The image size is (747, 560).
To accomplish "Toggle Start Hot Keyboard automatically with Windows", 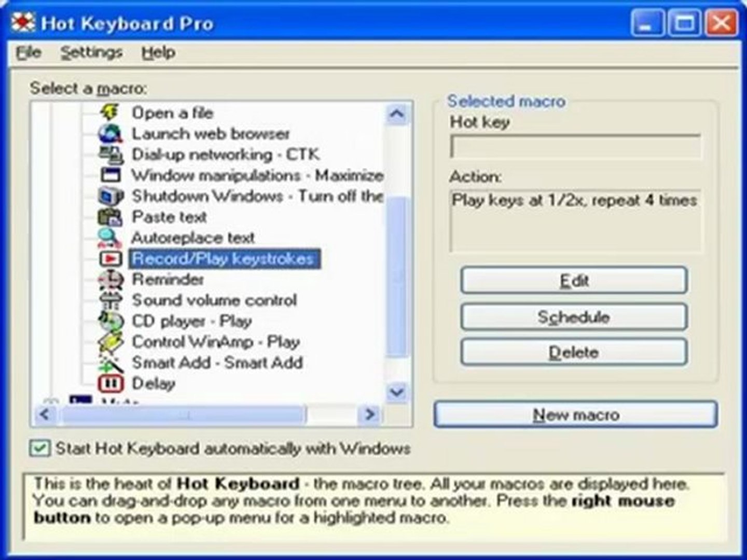I will 40,448.
